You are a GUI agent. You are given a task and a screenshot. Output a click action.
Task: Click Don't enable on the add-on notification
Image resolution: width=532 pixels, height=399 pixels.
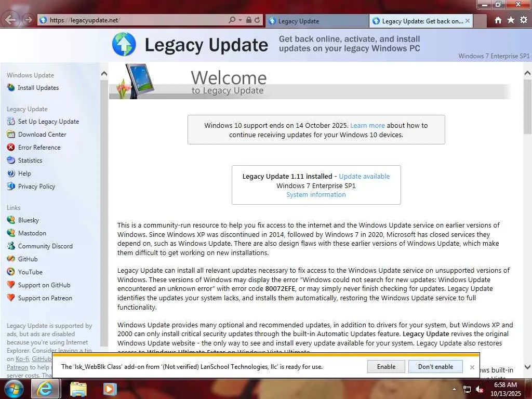435,366
